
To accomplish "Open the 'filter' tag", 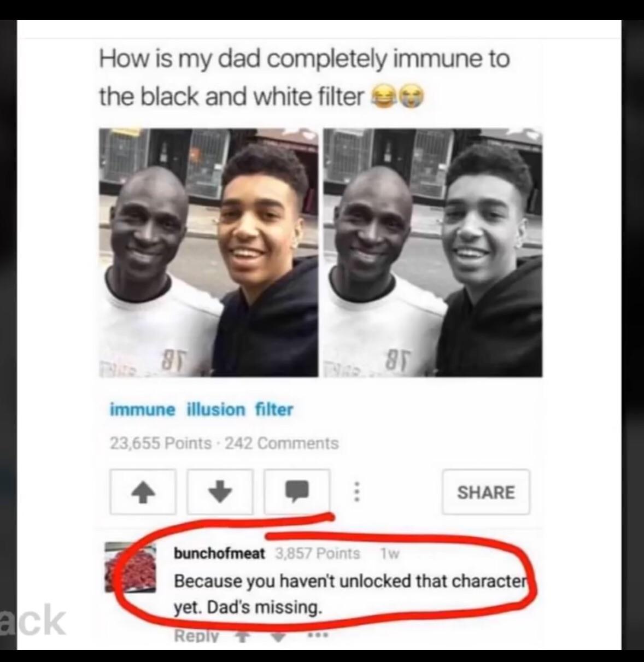I will tap(274, 409).
